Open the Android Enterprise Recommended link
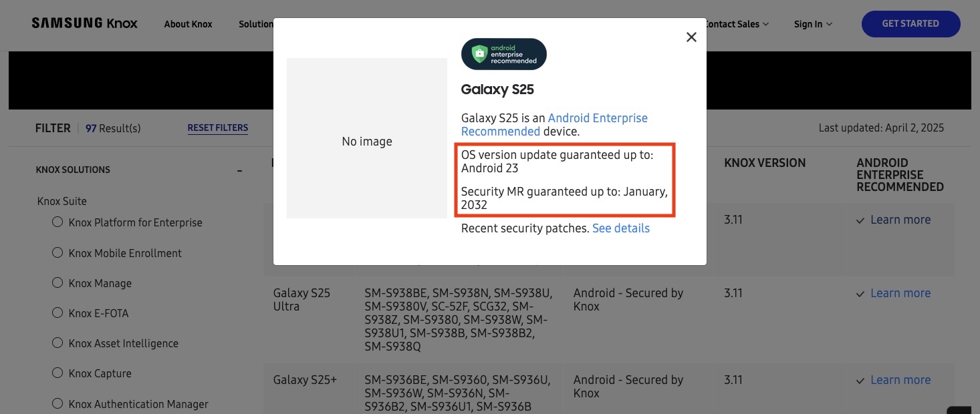980x414 pixels. coord(554,125)
